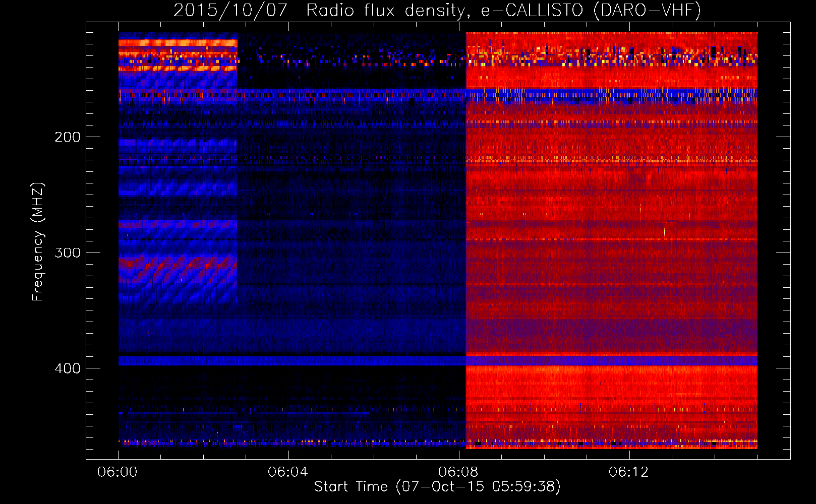Click the 06:04 time tick label
This screenshot has height=504, width=816.
coord(288,472)
